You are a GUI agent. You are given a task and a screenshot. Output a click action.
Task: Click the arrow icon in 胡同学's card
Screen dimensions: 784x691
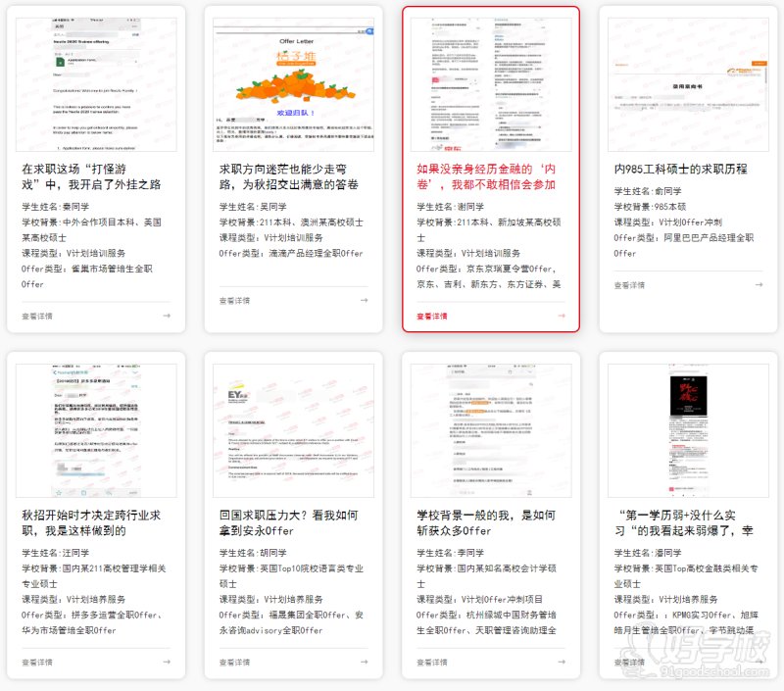(365, 662)
